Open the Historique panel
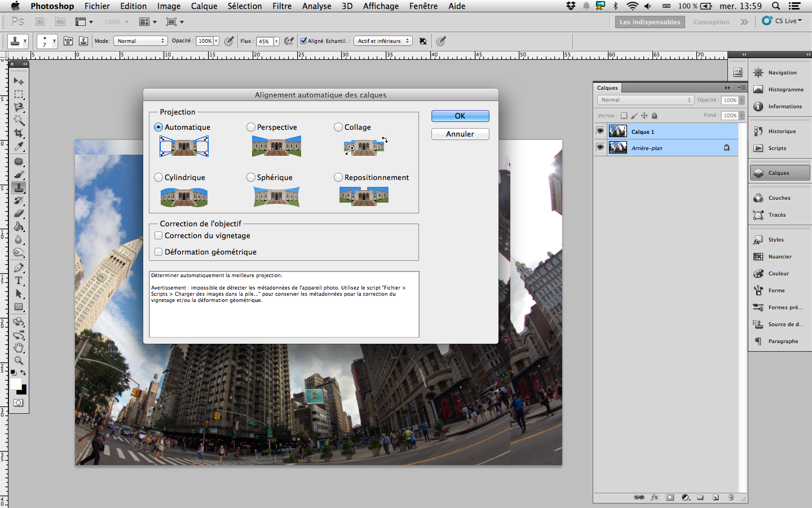The image size is (812, 508). click(779, 131)
